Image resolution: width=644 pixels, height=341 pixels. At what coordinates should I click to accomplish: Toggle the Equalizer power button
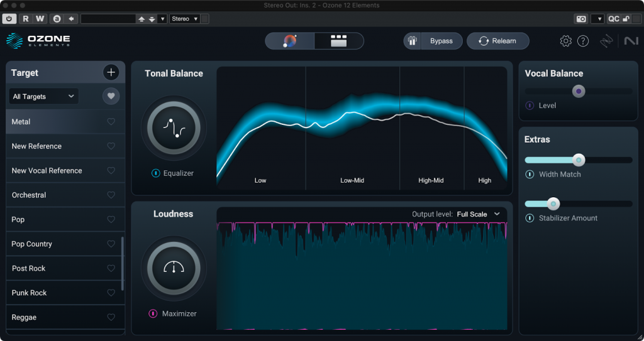155,173
